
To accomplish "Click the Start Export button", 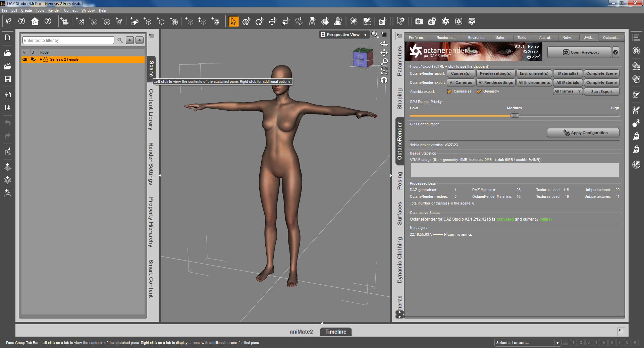I will click(602, 92).
